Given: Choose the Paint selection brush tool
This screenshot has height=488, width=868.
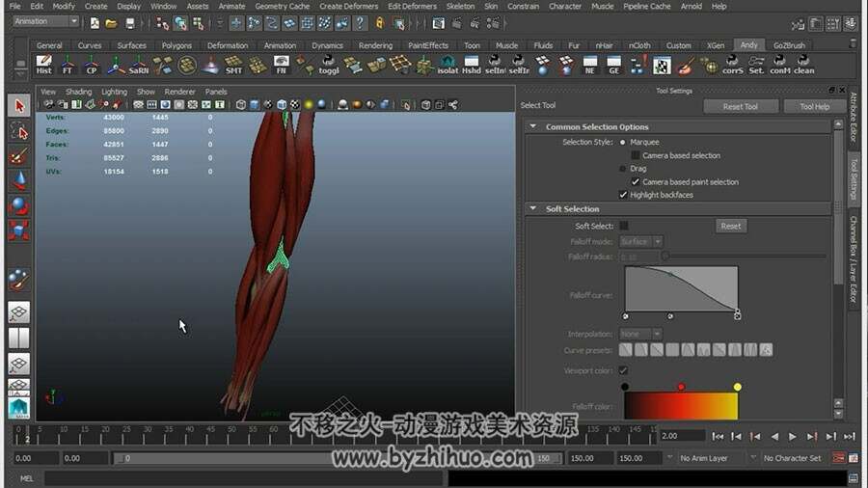Looking at the screenshot, I should (x=19, y=156).
